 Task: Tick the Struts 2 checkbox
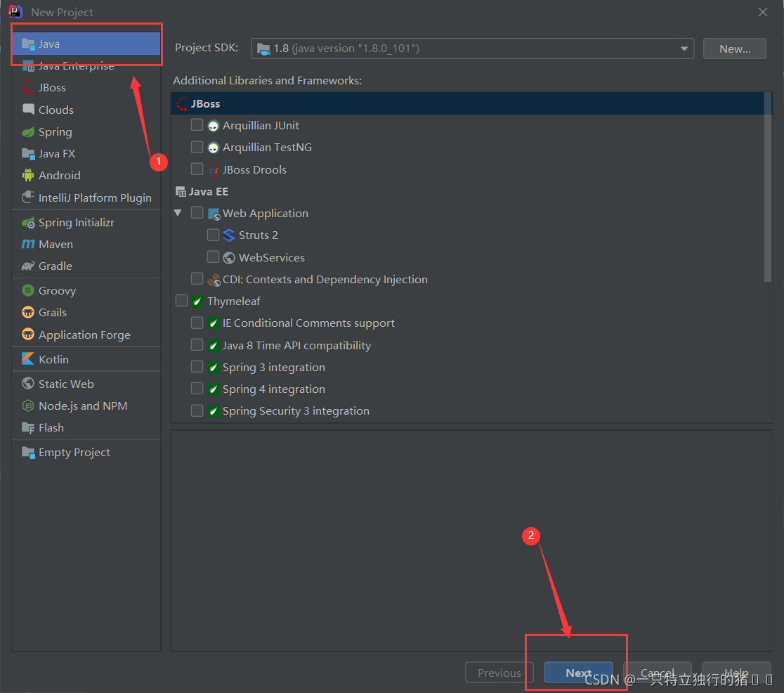(x=213, y=235)
